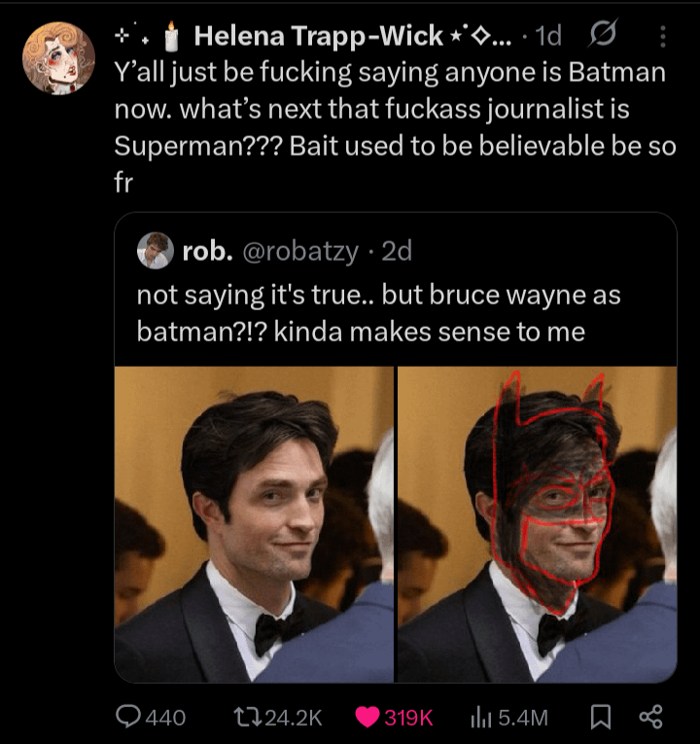Click the "1d" tweet timestamp
The height and width of the screenshot is (744, 700).
click(548, 38)
